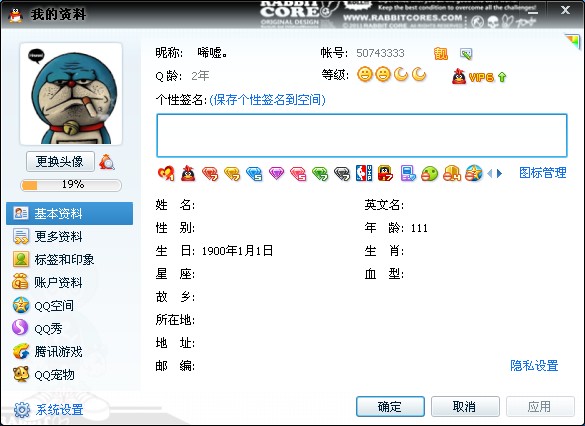585x426 pixels.
Task: Switch to 更多资料 tab
Action: [x=69, y=237]
